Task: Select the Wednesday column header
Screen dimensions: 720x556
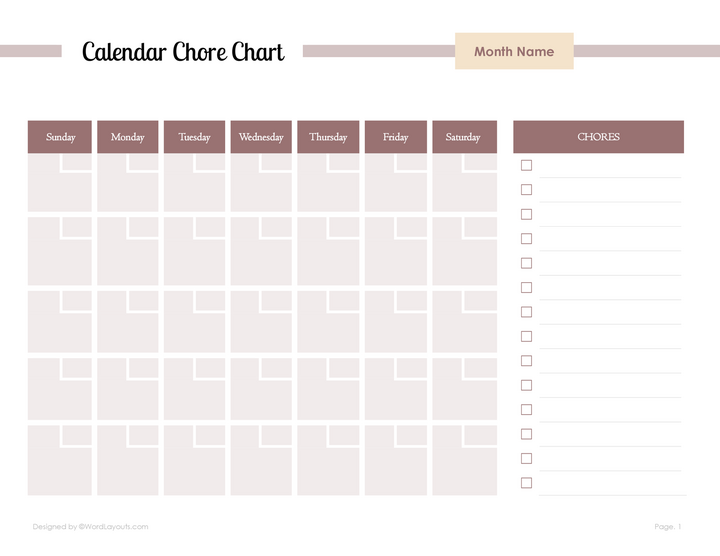Action: click(261, 137)
